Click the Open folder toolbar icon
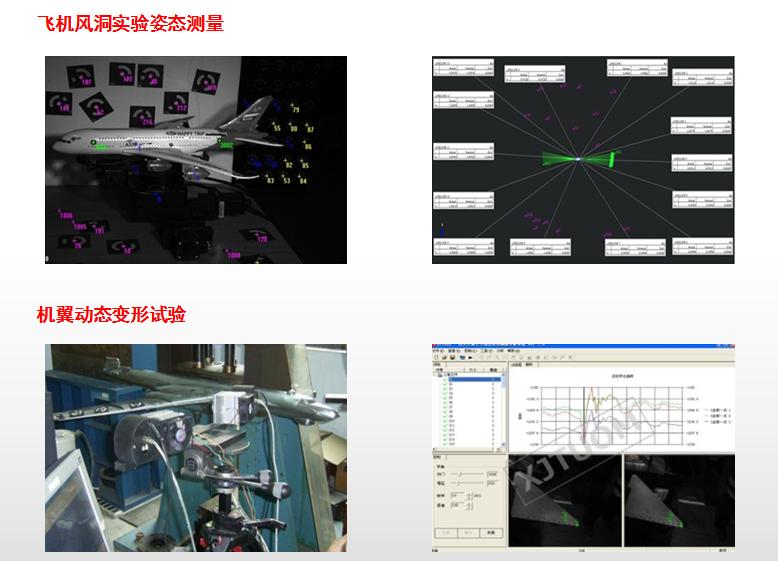 (x=445, y=357)
